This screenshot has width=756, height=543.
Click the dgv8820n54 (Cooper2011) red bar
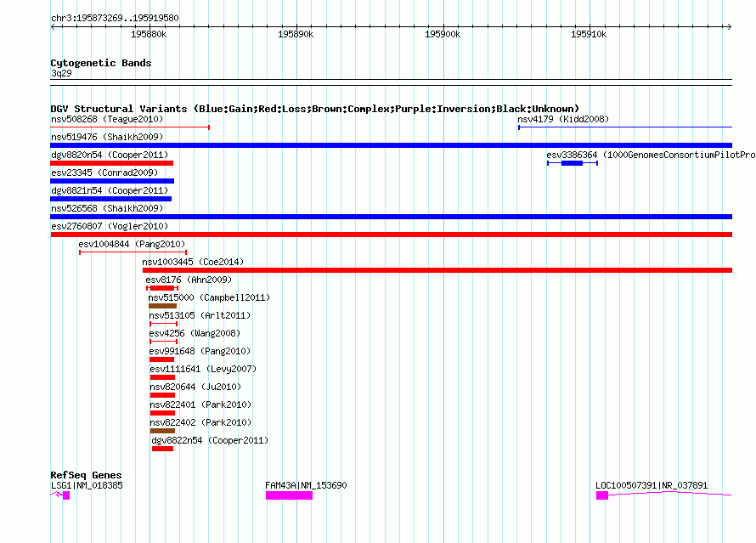(x=112, y=163)
